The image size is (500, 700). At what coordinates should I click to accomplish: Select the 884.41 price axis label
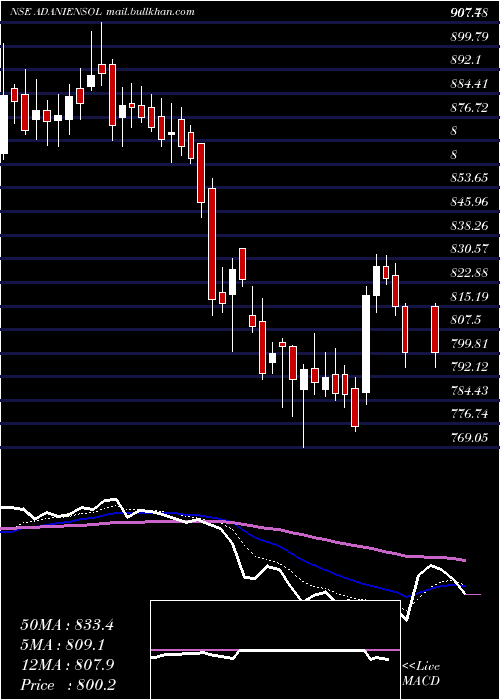point(469,83)
